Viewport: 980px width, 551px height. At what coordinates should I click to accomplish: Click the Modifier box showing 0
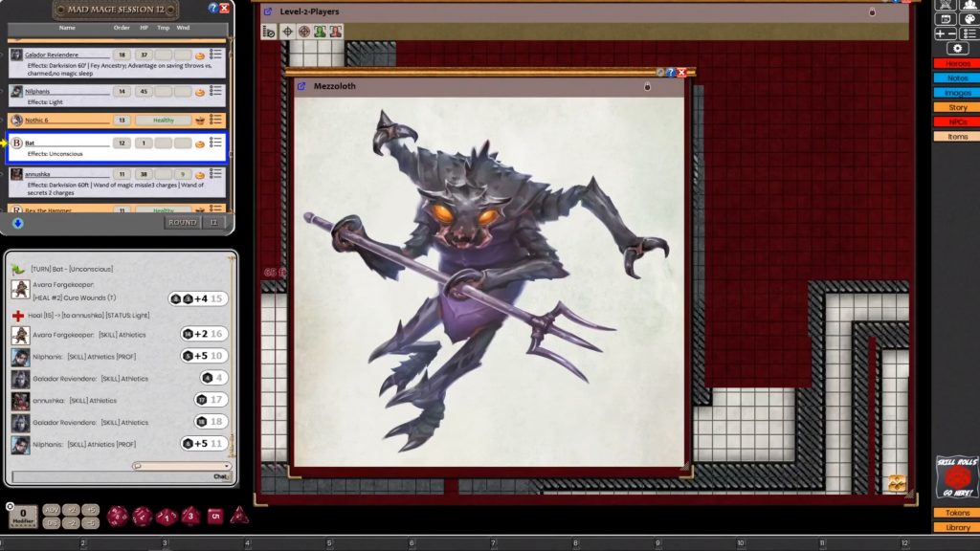(23, 516)
